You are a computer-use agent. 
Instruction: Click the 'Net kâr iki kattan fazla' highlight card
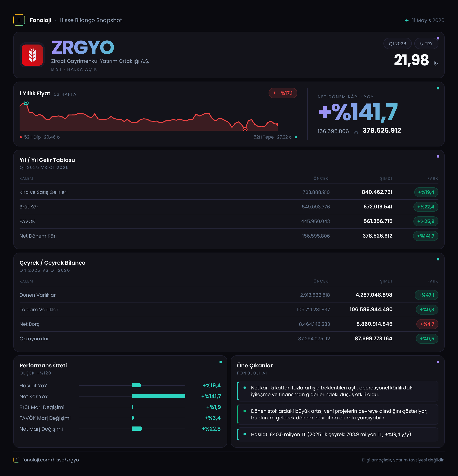(338, 391)
